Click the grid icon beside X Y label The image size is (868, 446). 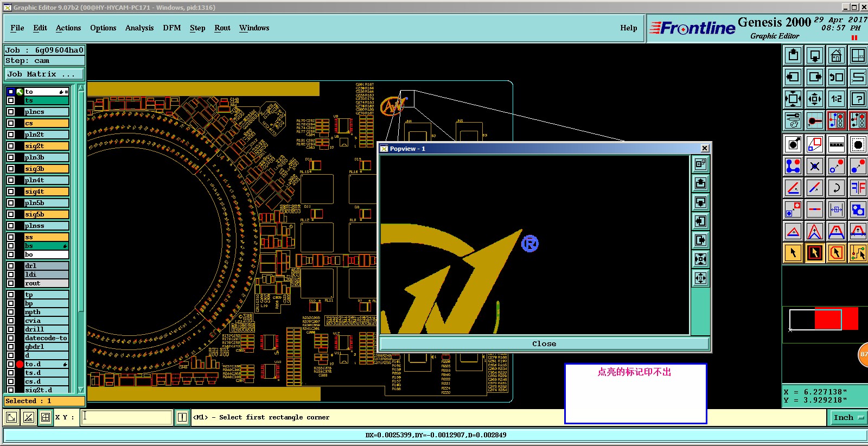46,417
